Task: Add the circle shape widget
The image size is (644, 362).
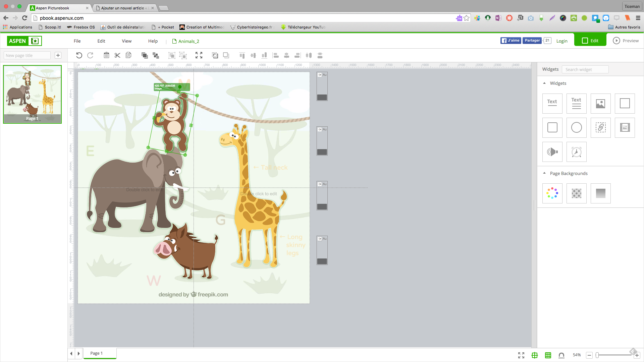Action: pos(576,128)
